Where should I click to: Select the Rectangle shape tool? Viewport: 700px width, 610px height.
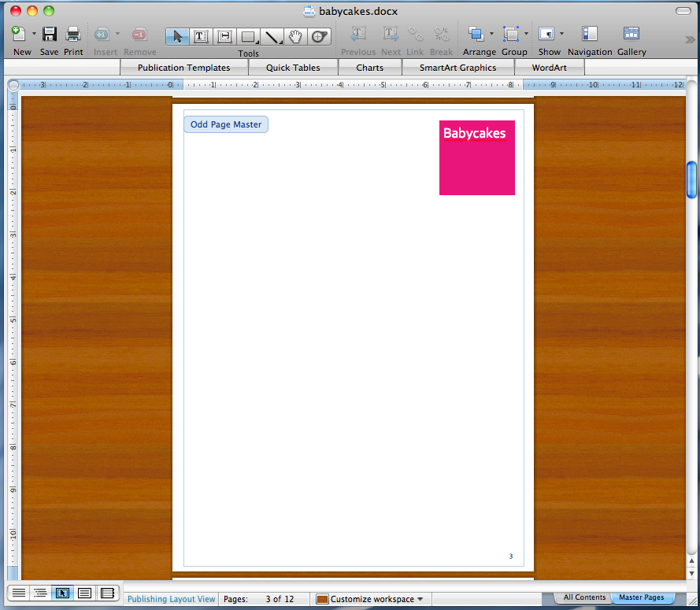(x=246, y=36)
